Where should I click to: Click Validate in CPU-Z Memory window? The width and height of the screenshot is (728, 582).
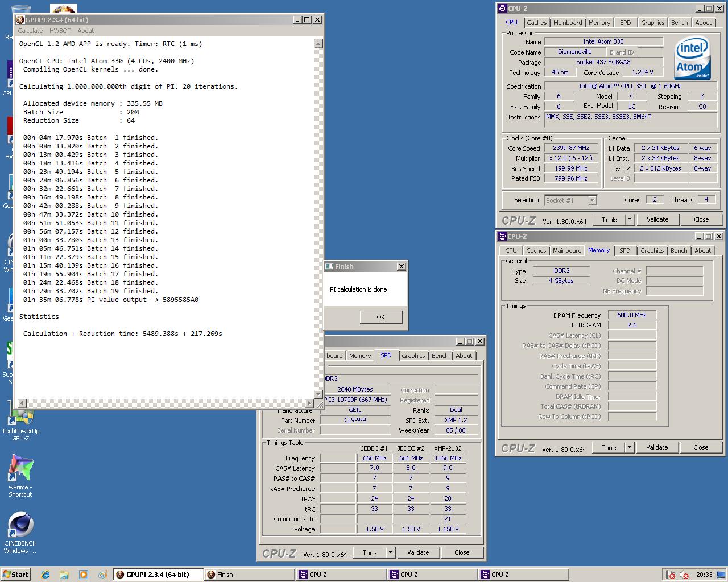point(657,447)
